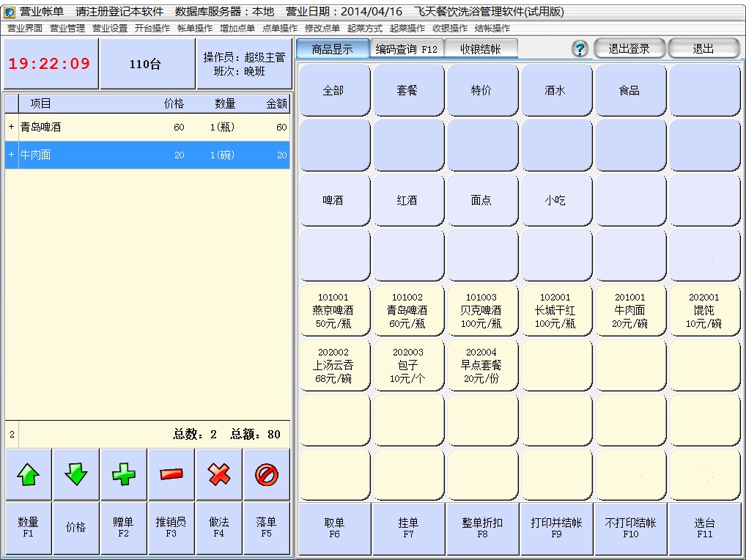
Task: Switch to the 编码查询 F12 tab
Action: point(406,49)
